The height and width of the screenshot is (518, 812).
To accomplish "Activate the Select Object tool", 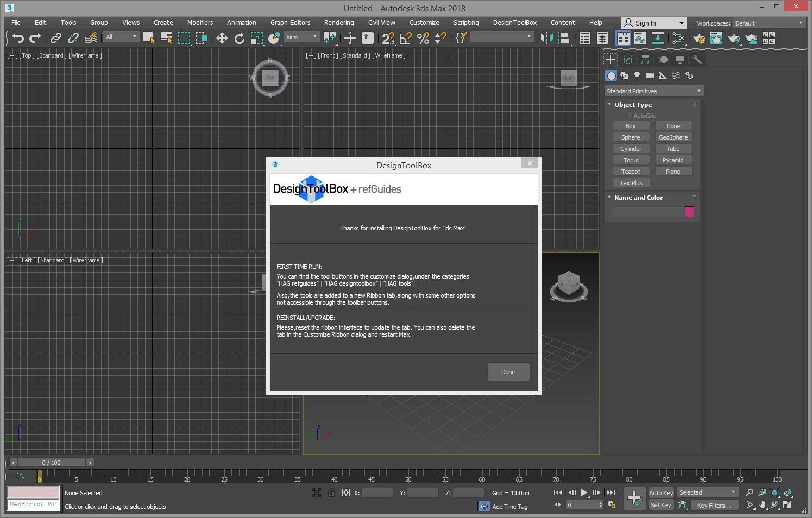I will pyautogui.click(x=149, y=37).
